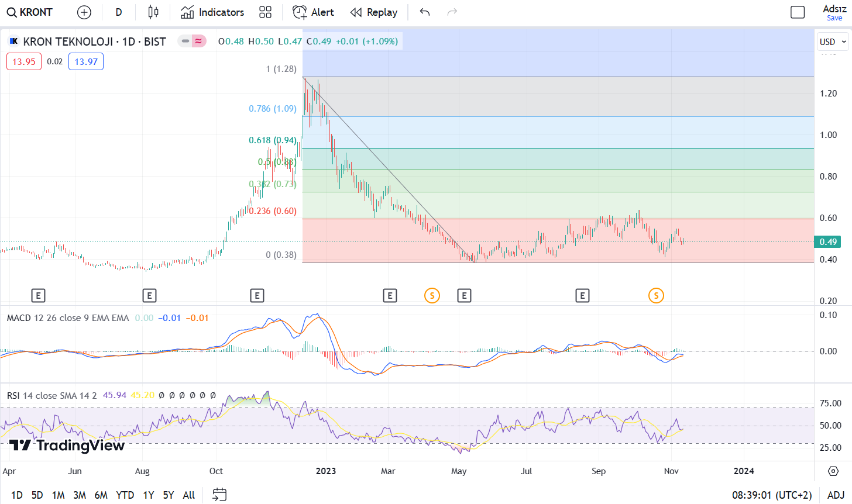This screenshot has height=504, width=852.
Task: Select the 3M time range
Action: pyautogui.click(x=80, y=495)
